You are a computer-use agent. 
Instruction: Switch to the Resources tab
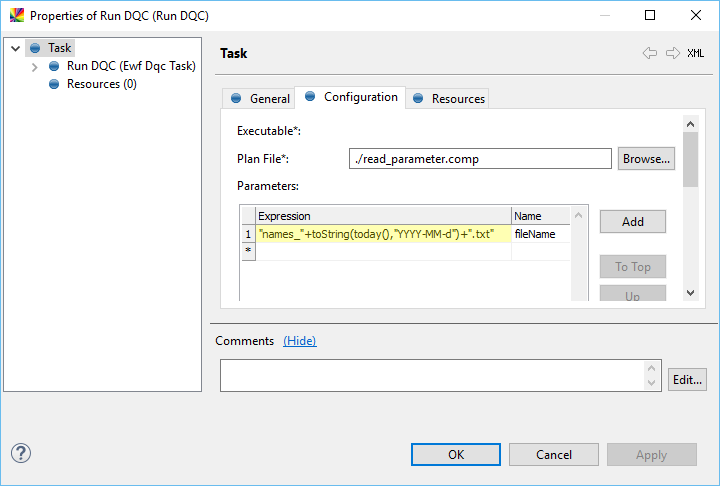click(449, 98)
